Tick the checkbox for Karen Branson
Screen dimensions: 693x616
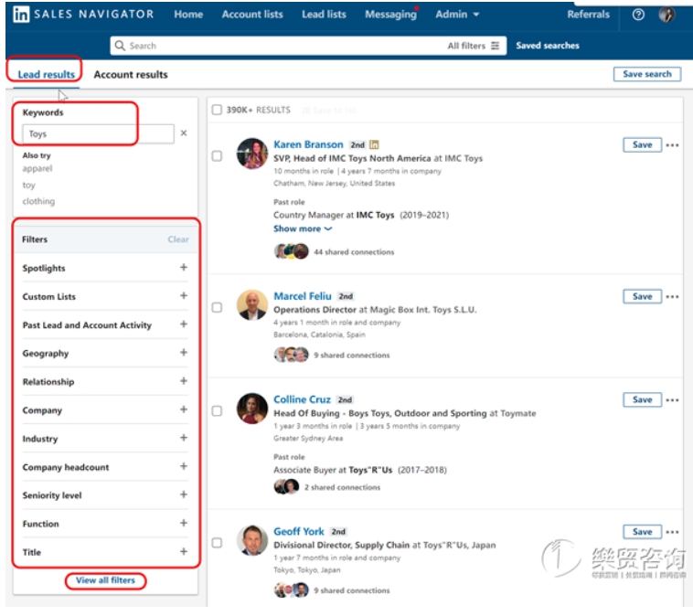coord(217,156)
